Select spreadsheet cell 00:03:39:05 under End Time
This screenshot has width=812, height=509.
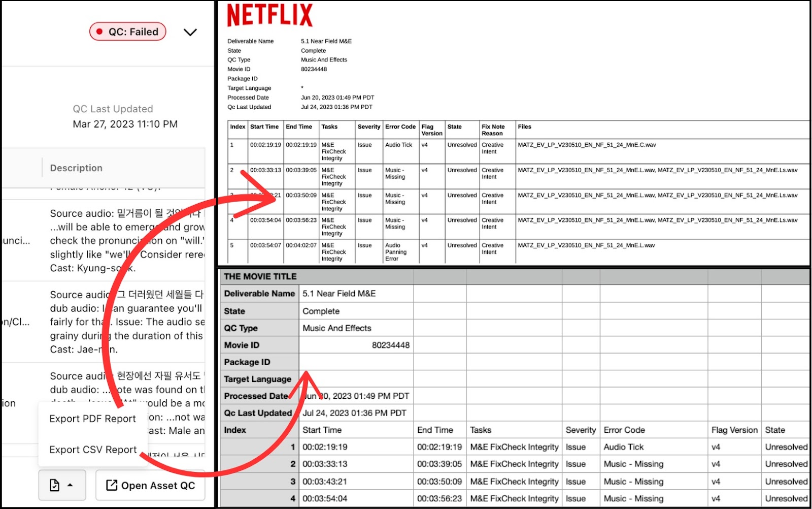[x=440, y=464]
